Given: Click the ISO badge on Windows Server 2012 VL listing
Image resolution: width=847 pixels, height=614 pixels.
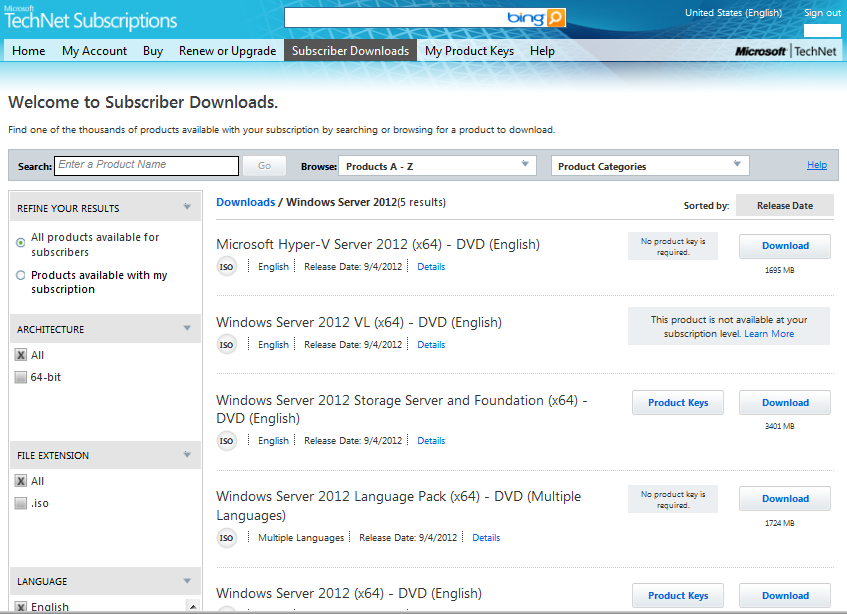Looking at the screenshot, I should pyautogui.click(x=227, y=344).
